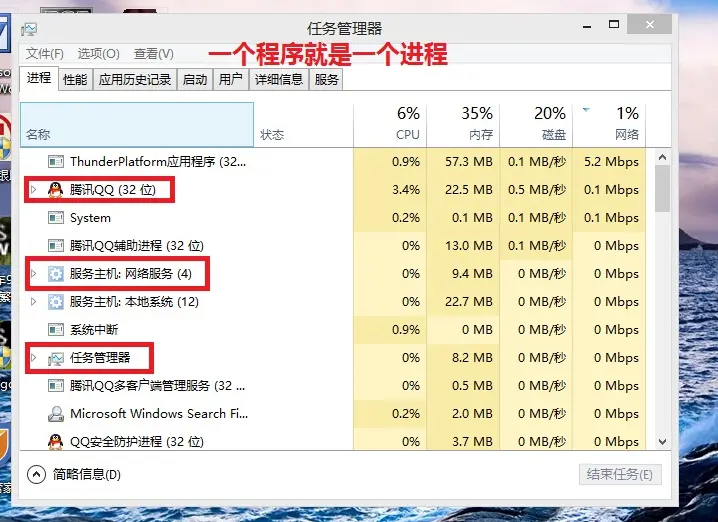
Task: Select the QQ安全防护进程 (32 位) name
Action: click(x=136, y=442)
